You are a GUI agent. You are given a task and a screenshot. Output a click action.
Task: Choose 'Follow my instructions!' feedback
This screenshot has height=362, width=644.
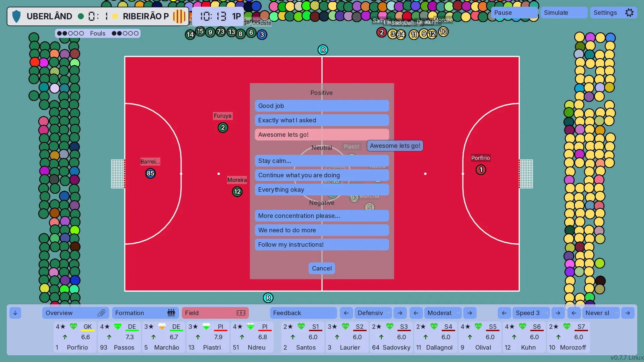(x=322, y=245)
